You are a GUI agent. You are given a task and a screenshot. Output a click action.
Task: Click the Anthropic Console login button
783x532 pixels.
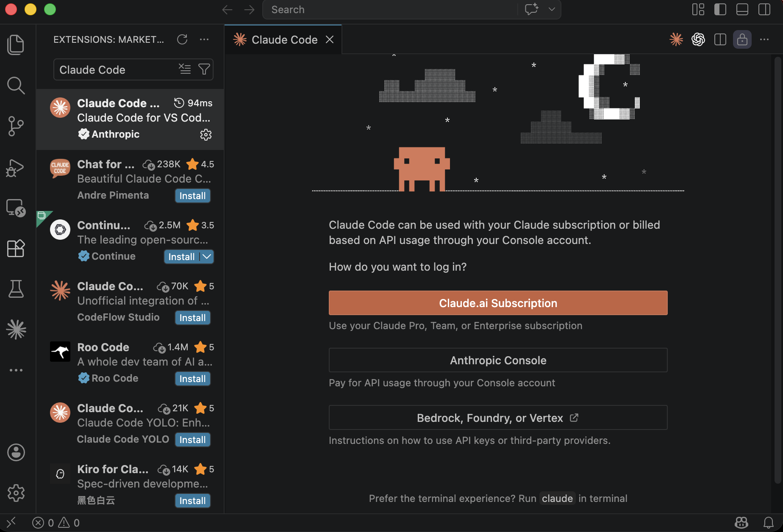click(x=498, y=360)
